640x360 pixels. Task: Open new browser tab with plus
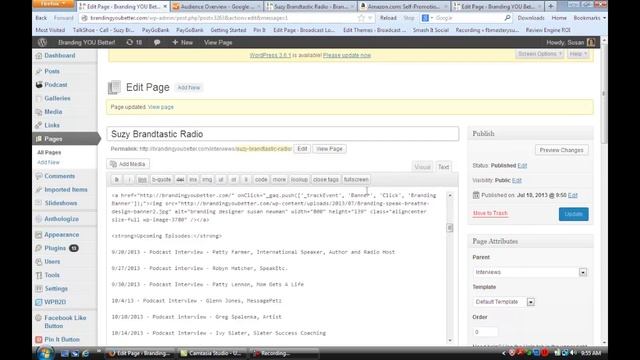[x=551, y=7]
